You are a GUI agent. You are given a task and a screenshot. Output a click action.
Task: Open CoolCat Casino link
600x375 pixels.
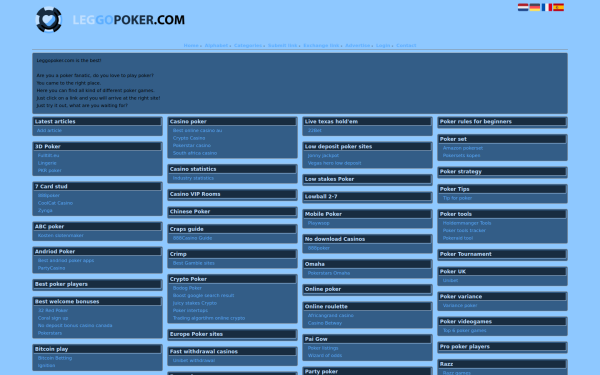[x=55, y=203]
